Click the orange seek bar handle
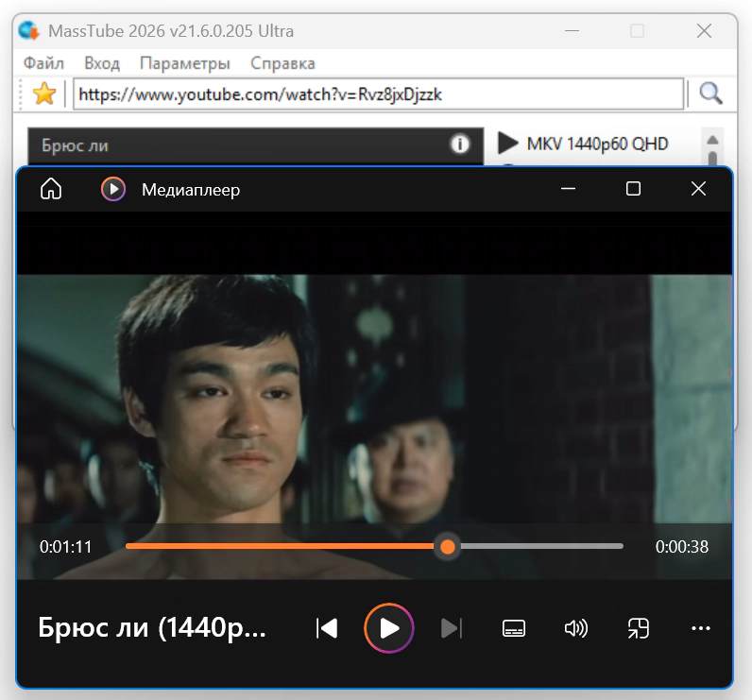This screenshot has width=752, height=700. (447, 547)
